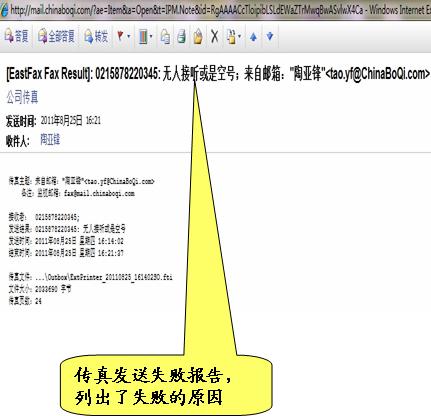This screenshot has height=416, width=431.
Task: Open the move-to-folder dropdown arrow
Action: coord(240,36)
